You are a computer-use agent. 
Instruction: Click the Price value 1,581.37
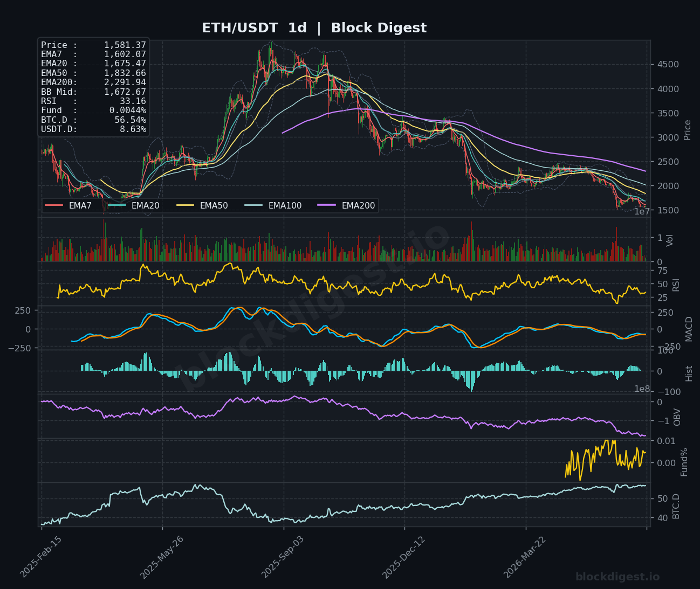tap(125, 45)
